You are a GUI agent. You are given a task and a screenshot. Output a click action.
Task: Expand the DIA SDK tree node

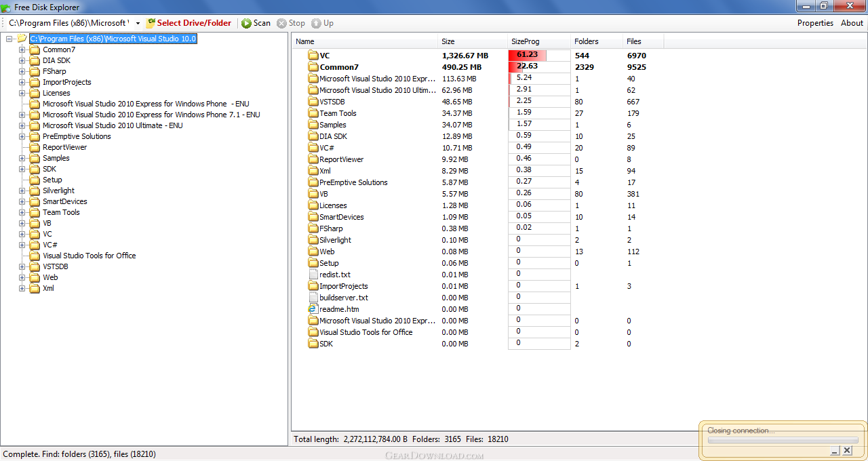pyautogui.click(x=22, y=60)
